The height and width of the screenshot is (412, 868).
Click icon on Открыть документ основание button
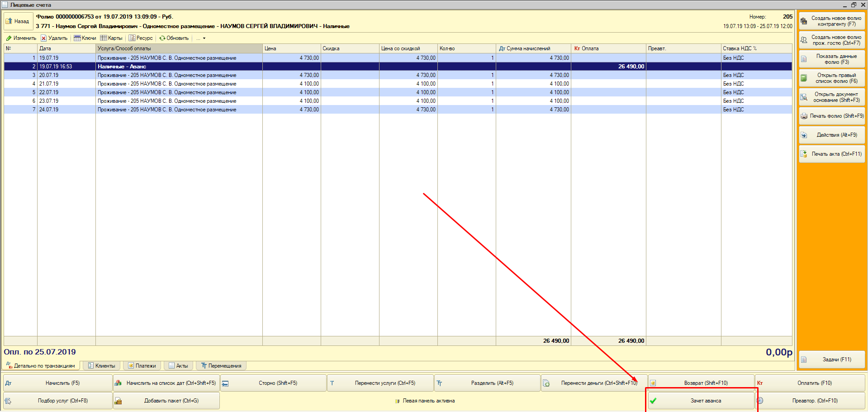pos(804,97)
